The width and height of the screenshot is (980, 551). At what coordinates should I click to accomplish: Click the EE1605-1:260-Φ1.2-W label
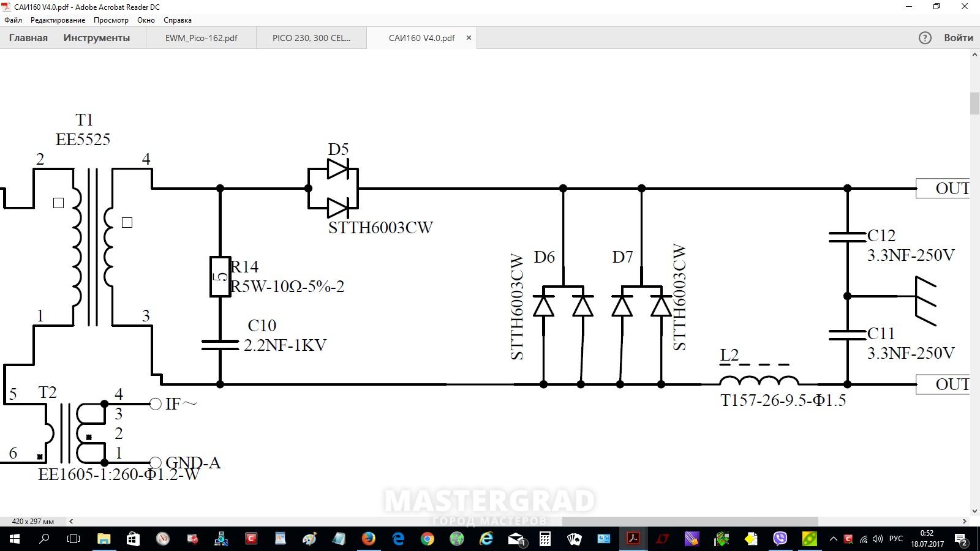(119, 474)
